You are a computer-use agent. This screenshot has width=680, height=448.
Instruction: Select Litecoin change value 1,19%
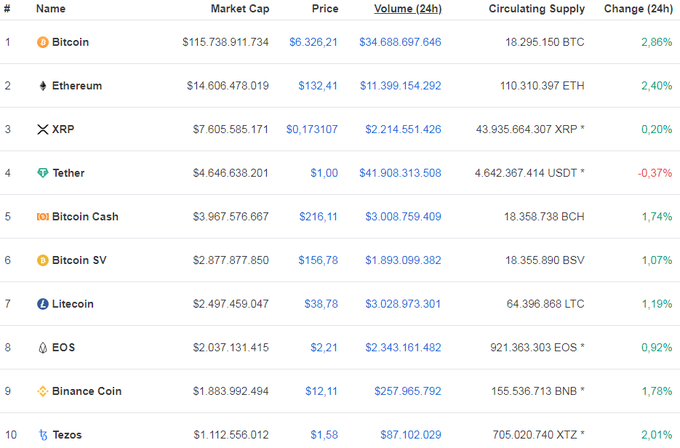657,304
